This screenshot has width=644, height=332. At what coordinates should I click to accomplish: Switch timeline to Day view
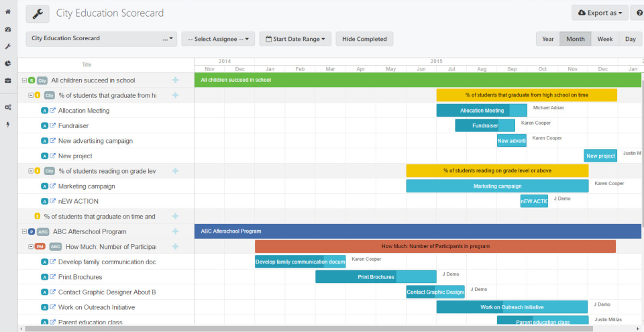pyautogui.click(x=631, y=39)
